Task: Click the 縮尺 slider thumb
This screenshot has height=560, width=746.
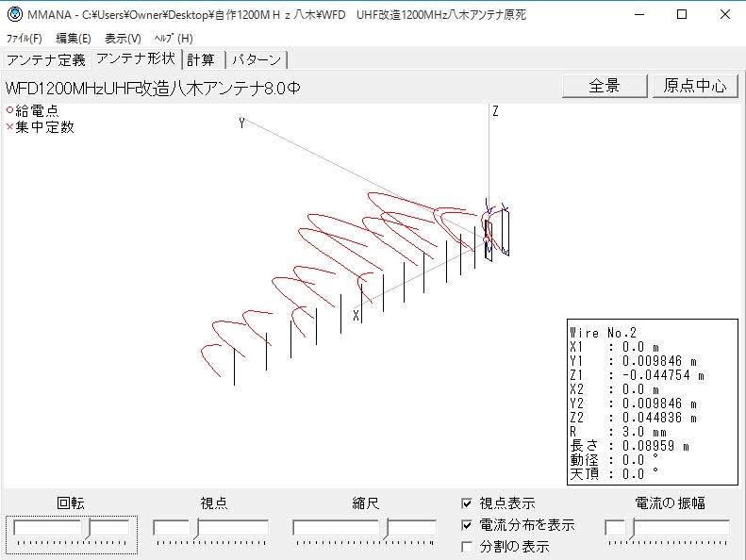Action: 385,528
